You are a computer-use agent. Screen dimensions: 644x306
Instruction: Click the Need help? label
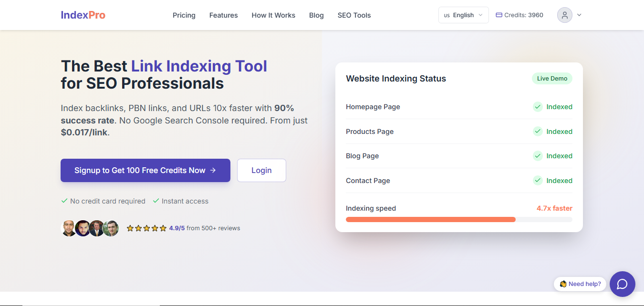pyautogui.click(x=580, y=284)
